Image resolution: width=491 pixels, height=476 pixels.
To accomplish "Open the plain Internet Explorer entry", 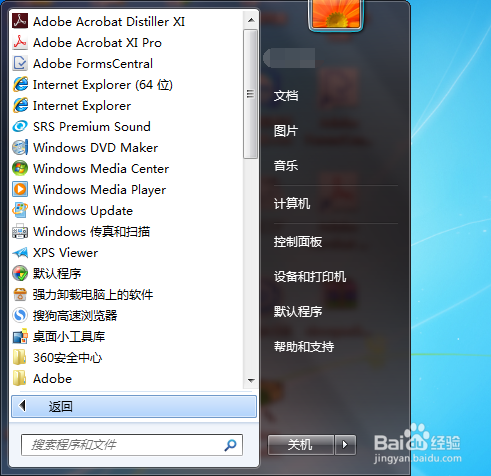I will pyautogui.click(x=127, y=105).
